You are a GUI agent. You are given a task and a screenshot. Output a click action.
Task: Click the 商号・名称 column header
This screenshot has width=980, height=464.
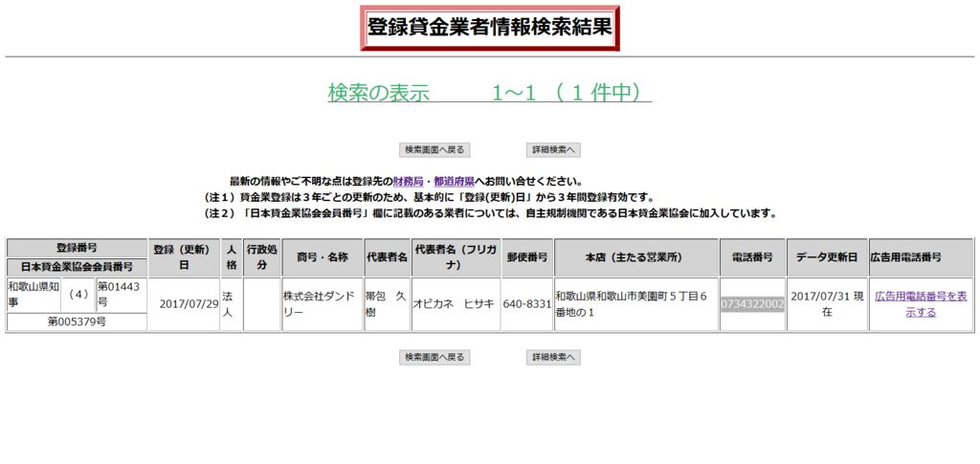[323, 257]
